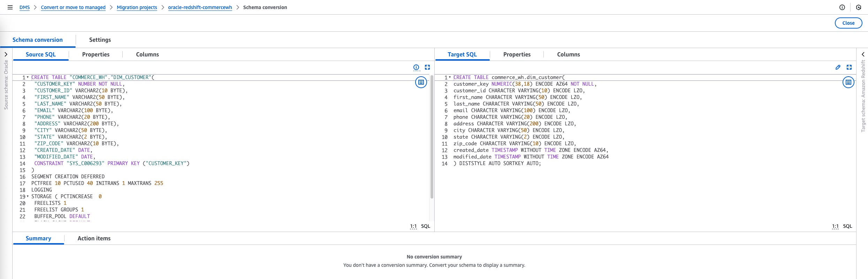Click the pencil edit icon for Target SQL
The image size is (868, 279).
pos(838,67)
